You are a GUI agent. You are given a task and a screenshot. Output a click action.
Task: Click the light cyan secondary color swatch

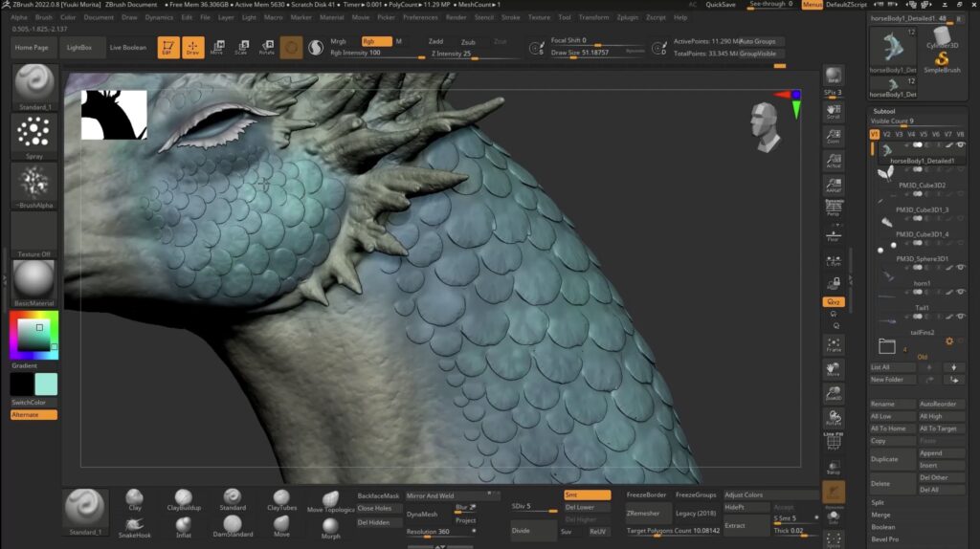pyautogui.click(x=46, y=384)
